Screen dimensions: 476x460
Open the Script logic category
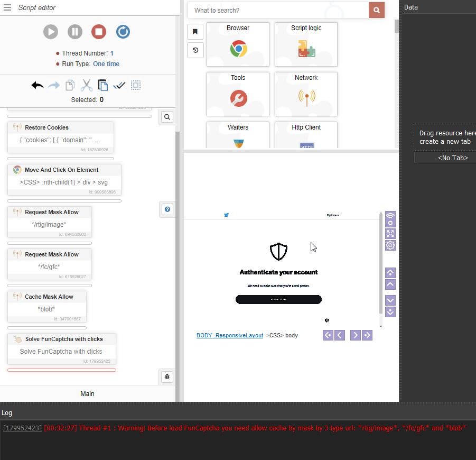pos(306,44)
